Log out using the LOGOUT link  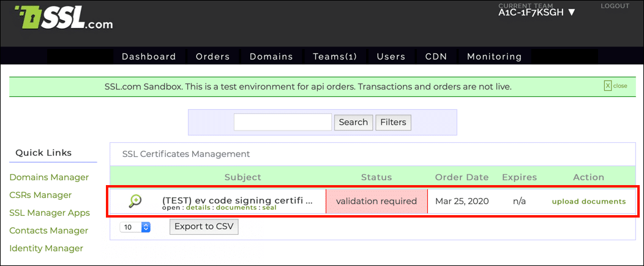pyautogui.click(x=615, y=6)
